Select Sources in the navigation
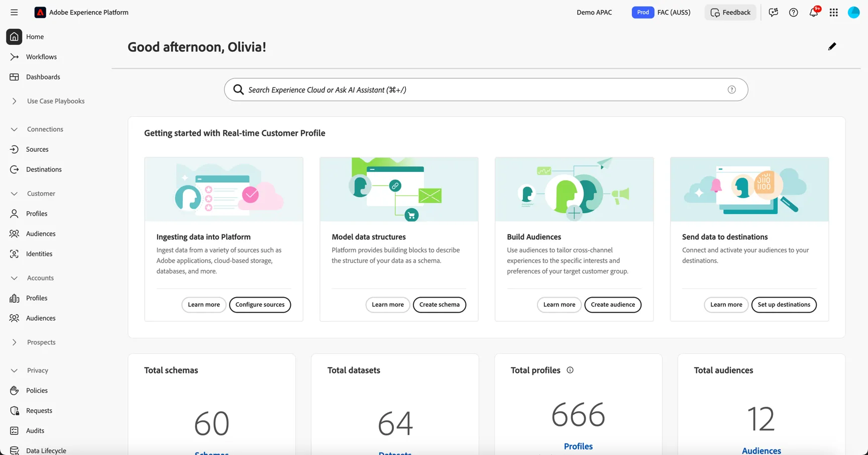Image resolution: width=868 pixels, height=455 pixels. click(37, 149)
